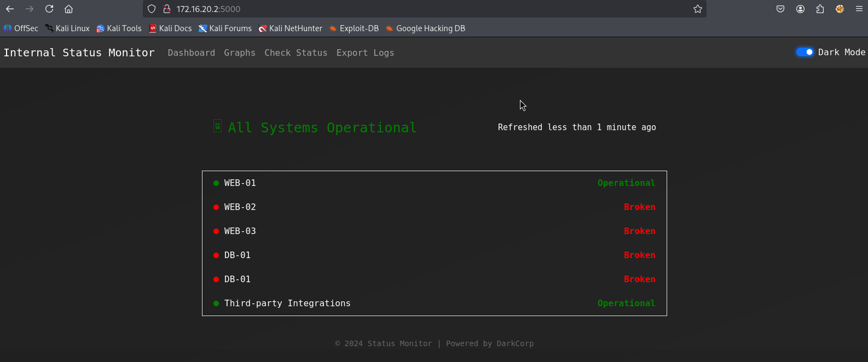The height and width of the screenshot is (362, 868).
Task: Go to the browser home page
Action: 68,9
